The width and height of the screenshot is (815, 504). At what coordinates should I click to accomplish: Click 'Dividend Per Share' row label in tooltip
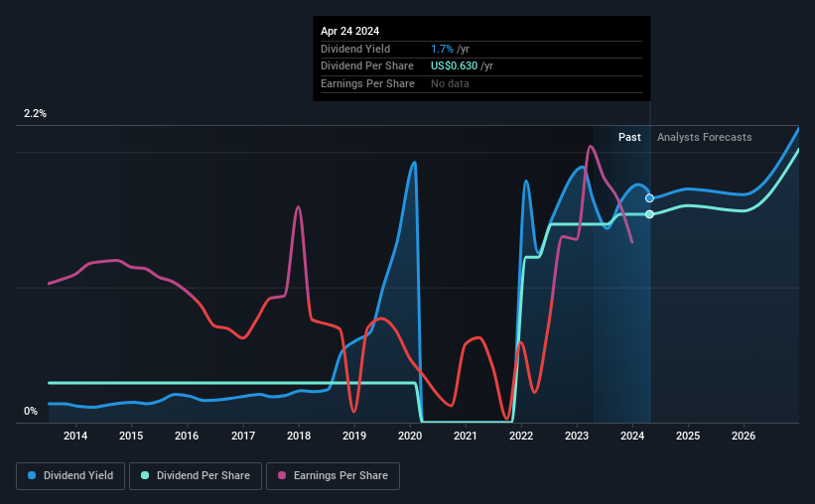tap(367, 66)
